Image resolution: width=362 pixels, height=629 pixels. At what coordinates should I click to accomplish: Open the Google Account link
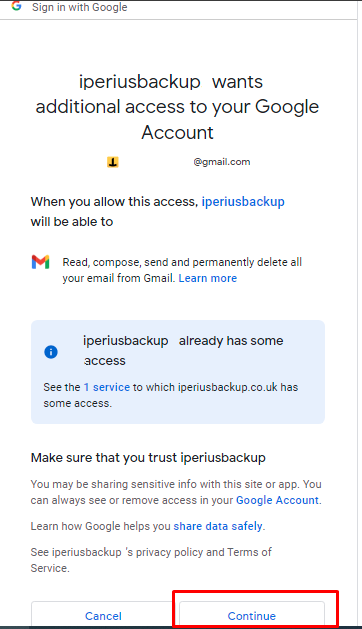(277, 500)
